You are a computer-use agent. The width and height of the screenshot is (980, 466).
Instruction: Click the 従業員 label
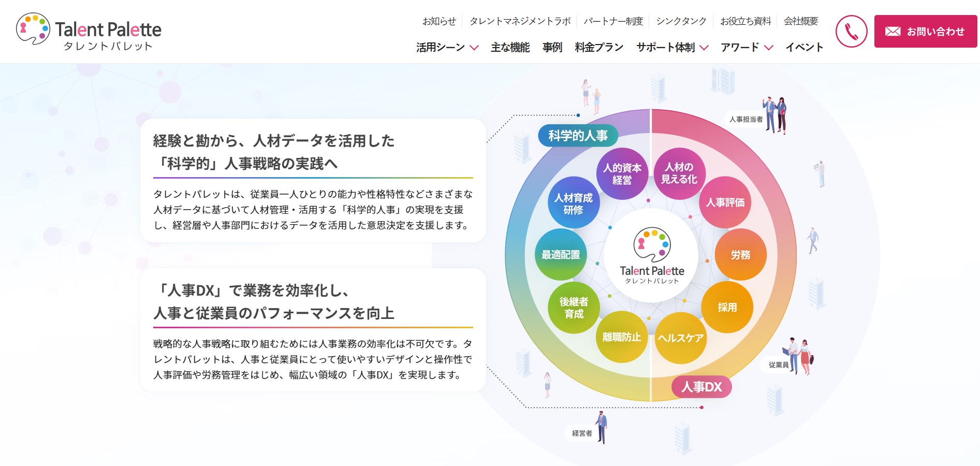(779, 365)
